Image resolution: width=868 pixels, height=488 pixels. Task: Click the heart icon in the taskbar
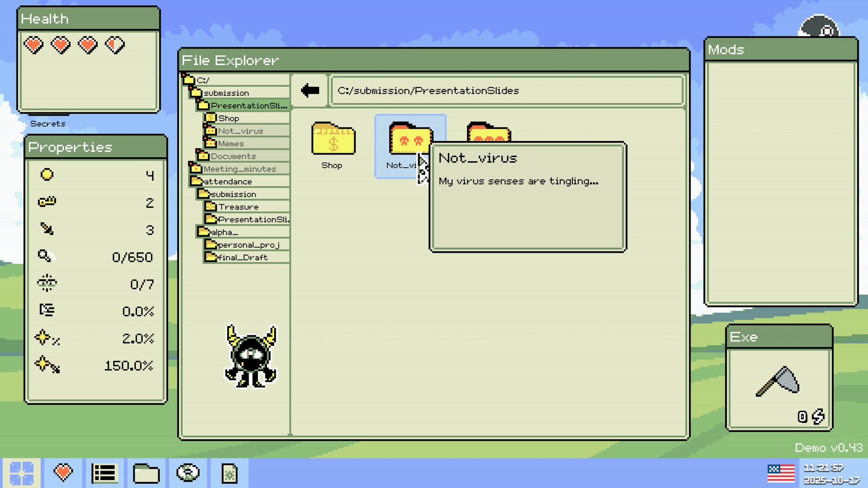tap(63, 472)
